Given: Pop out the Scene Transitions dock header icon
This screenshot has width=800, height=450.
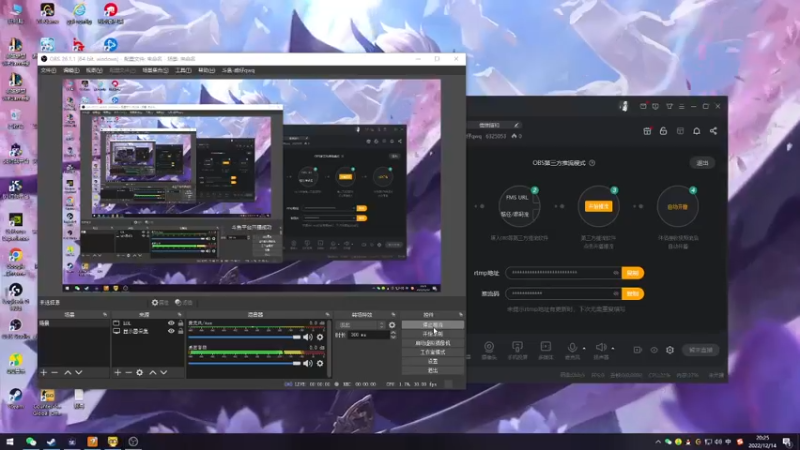Looking at the screenshot, I should click(x=393, y=315).
